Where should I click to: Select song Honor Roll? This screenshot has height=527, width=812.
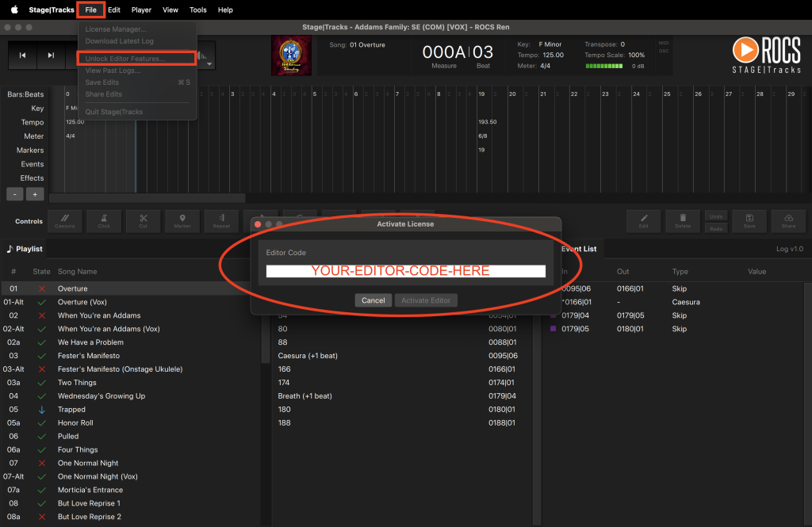click(x=132, y=423)
